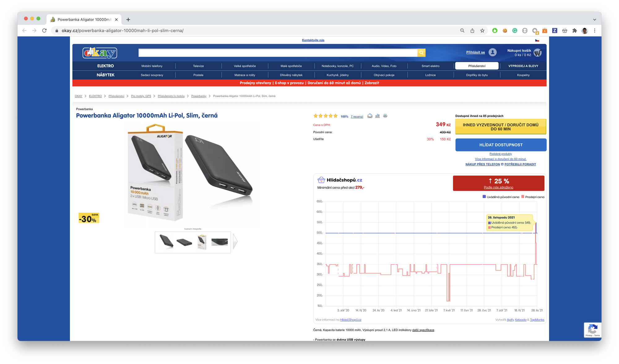Open the Chrome profile avatar menu
This screenshot has width=619, height=364.
coord(584,31)
